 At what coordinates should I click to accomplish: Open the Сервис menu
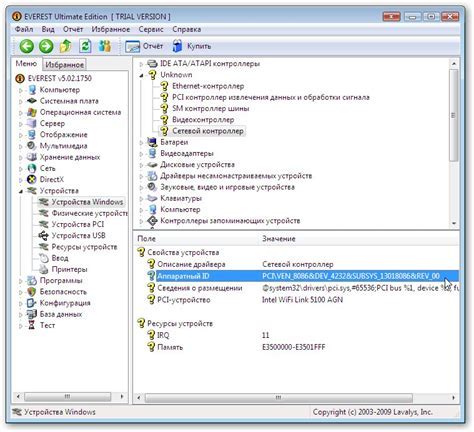click(x=151, y=29)
